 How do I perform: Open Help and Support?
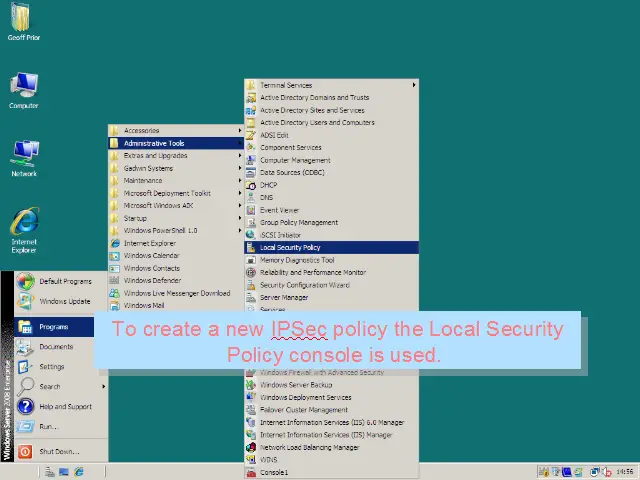click(61, 407)
